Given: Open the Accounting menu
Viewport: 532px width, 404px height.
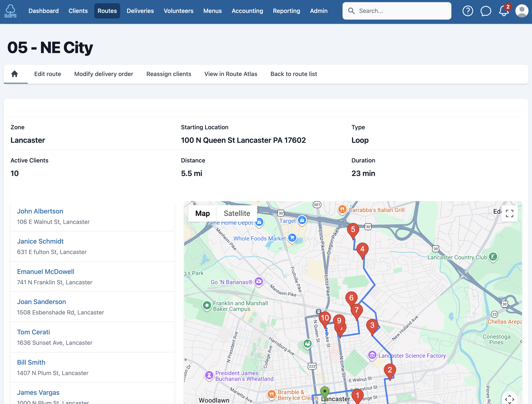Looking at the screenshot, I should [247, 11].
